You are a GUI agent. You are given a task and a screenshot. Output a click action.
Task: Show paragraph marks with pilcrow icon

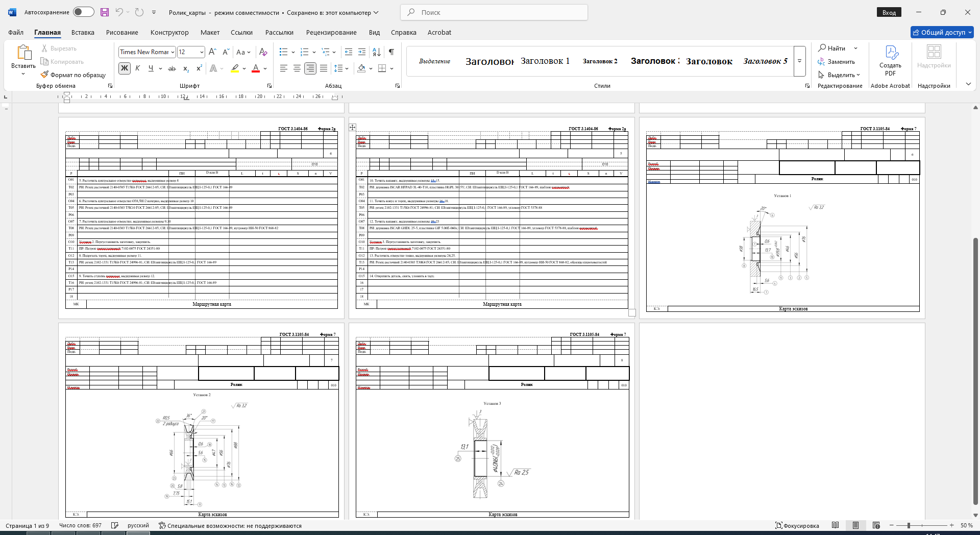click(x=391, y=52)
